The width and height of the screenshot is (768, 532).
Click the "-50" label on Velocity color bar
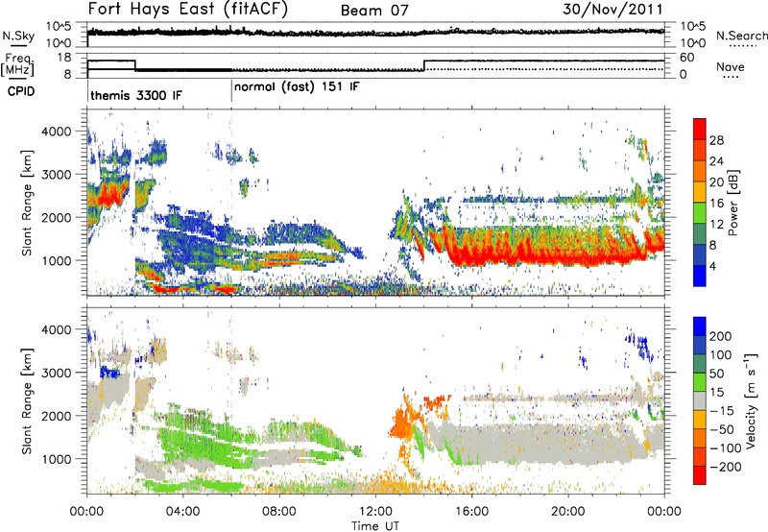tap(724, 429)
